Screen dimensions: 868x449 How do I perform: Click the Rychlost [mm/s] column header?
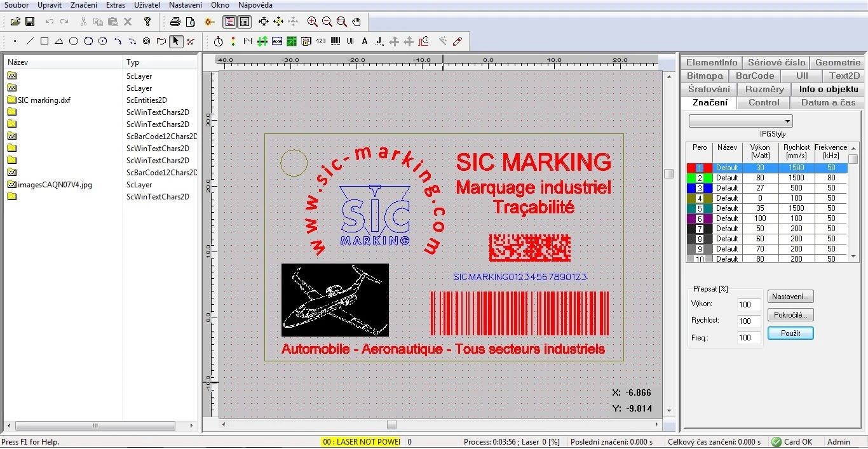click(x=796, y=151)
